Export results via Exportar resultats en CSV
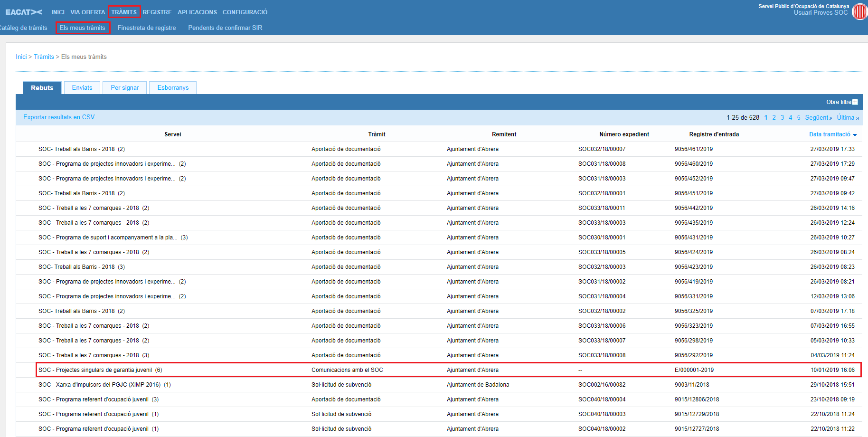 [59, 117]
